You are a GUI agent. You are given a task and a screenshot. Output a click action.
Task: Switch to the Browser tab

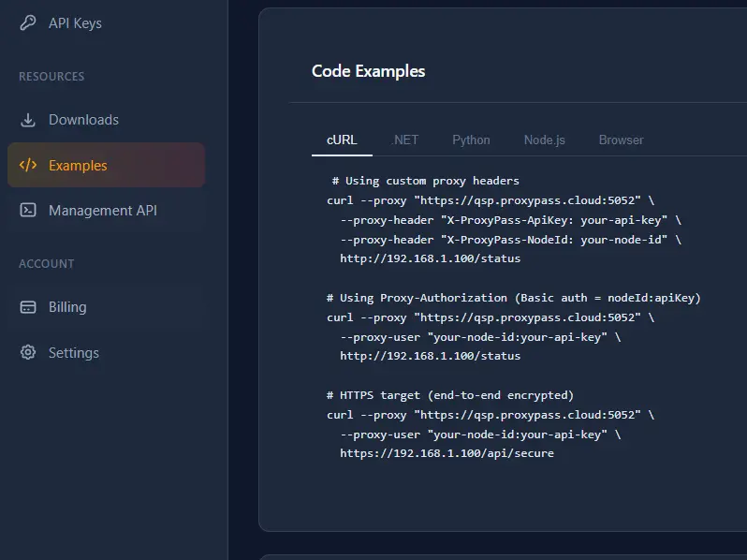621,140
